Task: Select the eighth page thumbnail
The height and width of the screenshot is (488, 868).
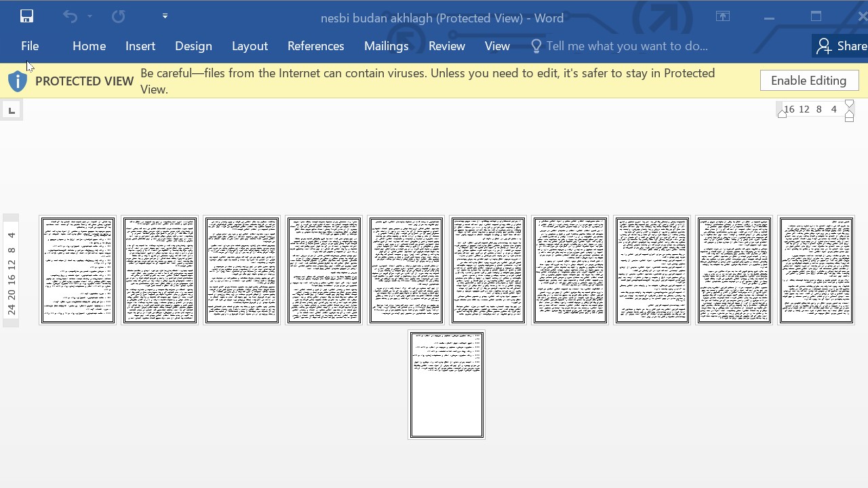Action: point(652,270)
